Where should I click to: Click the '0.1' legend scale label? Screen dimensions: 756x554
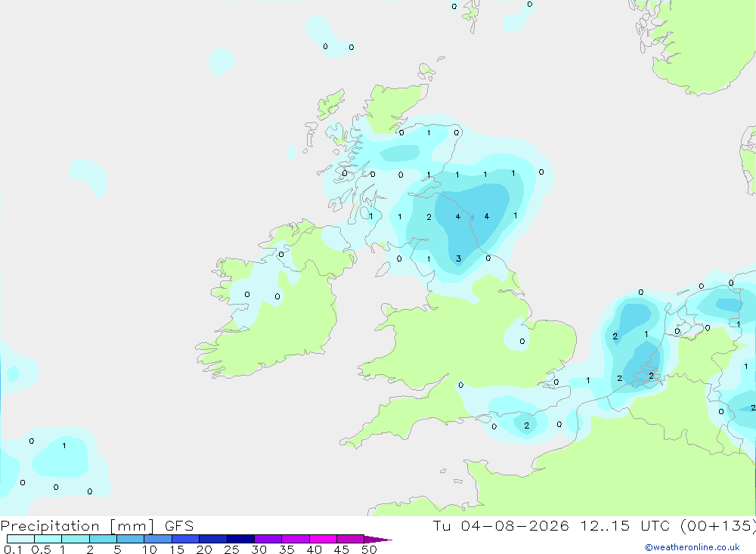click(13, 549)
